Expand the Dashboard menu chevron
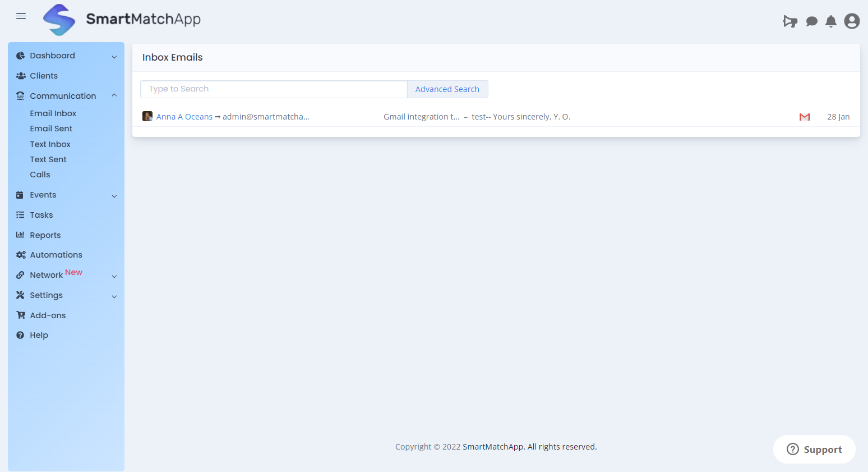 (114, 57)
